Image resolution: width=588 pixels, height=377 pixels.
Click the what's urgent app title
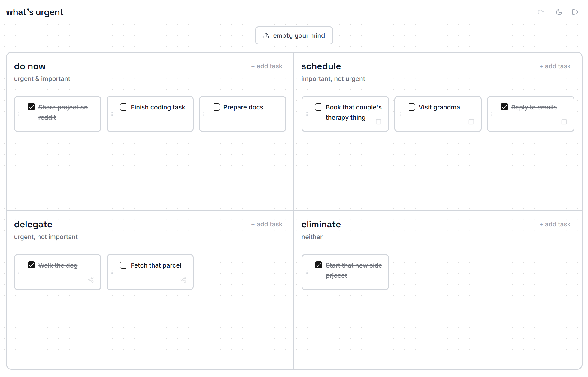[x=35, y=12]
